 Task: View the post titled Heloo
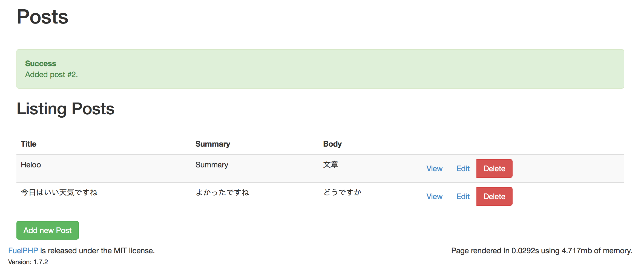pyautogui.click(x=435, y=168)
